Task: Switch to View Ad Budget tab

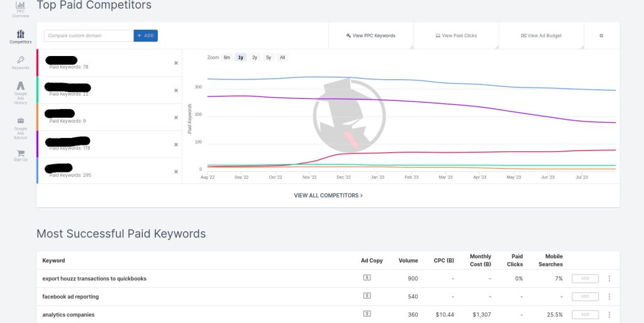Action: coord(541,36)
